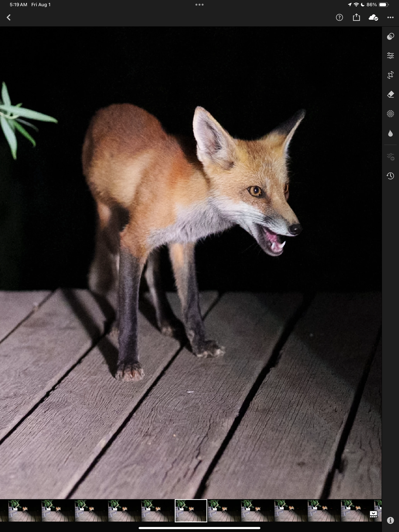399x532 pixels.
Task: Open the Lens Blur droplet tool
Action: pyautogui.click(x=390, y=133)
